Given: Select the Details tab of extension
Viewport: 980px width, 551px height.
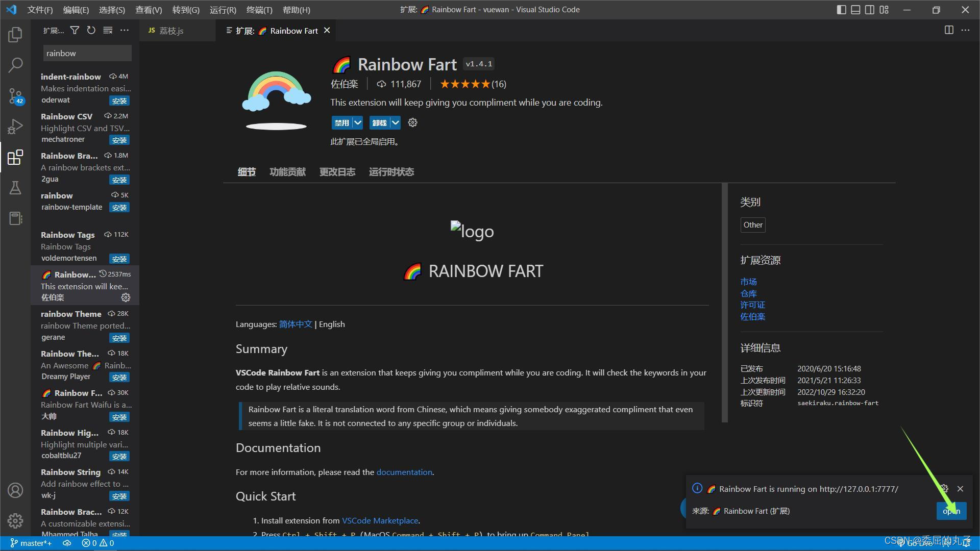Looking at the screenshot, I should [x=247, y=172].
